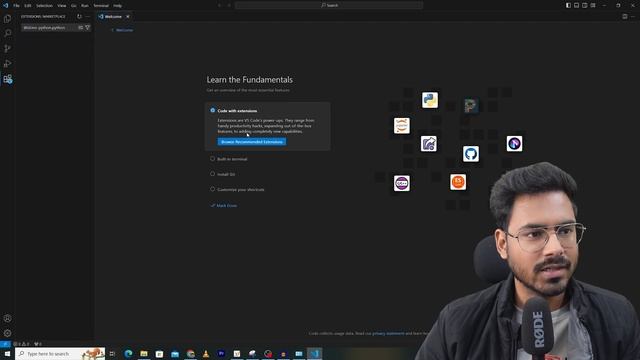Click the orange ES extension tile

point(458,182)
